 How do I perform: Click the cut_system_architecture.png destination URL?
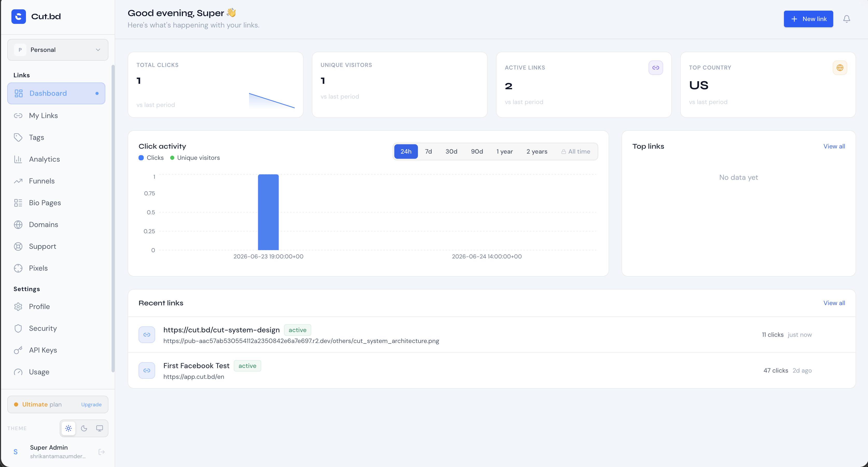click(x=301, y=341)
